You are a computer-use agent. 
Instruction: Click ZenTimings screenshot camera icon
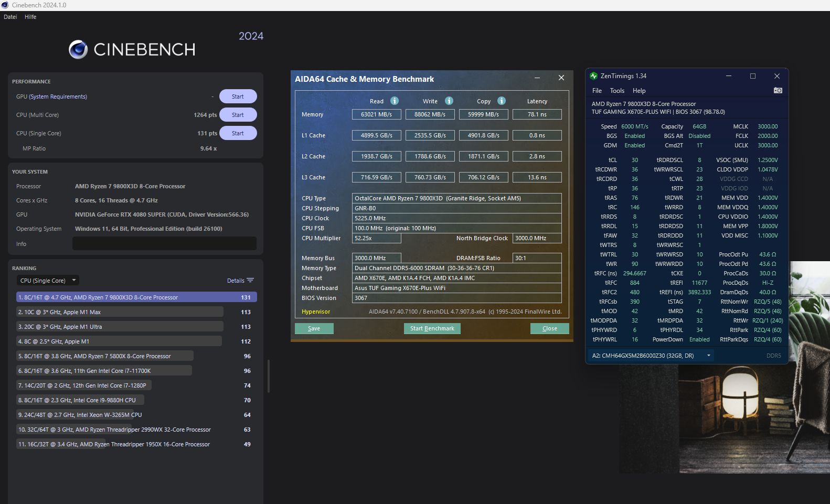pyautogui.click(x=778, y=90)
